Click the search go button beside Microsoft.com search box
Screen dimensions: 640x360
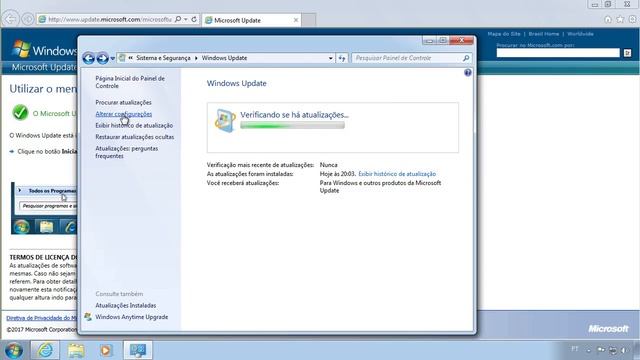click(627, 53)
